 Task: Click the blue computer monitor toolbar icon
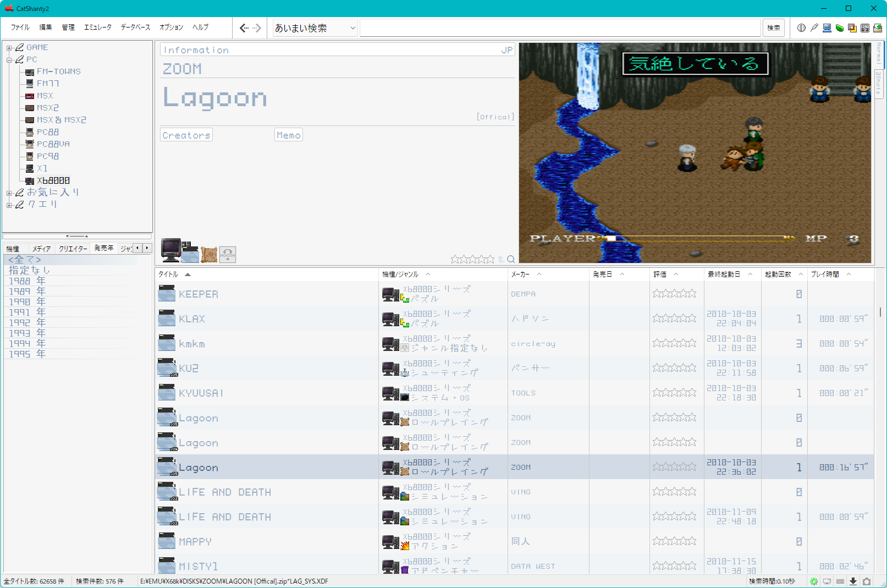tap(827, 28)
